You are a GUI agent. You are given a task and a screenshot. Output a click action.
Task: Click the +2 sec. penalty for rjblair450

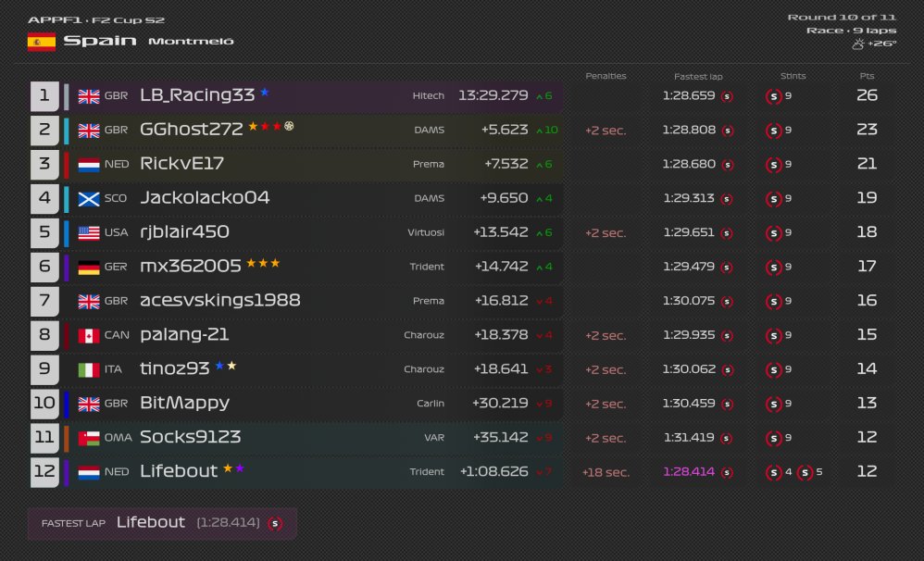(606, 233)
